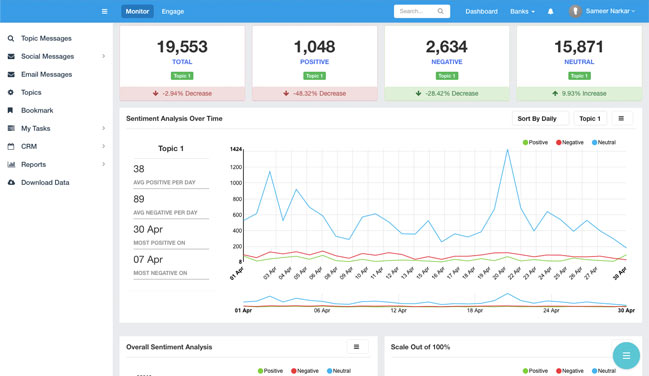The image size is (649, 376).
Task: Open Overall Sentiment Analysis menu icon
Action: tap(356, 347)
